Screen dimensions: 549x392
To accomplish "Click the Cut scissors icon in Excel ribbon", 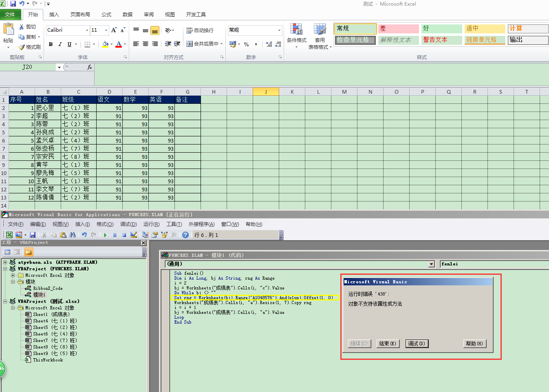I will 22,27.
